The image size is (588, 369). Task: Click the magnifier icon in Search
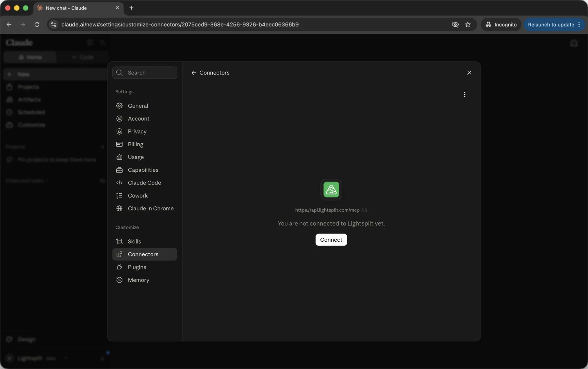(x=120, y=72)
